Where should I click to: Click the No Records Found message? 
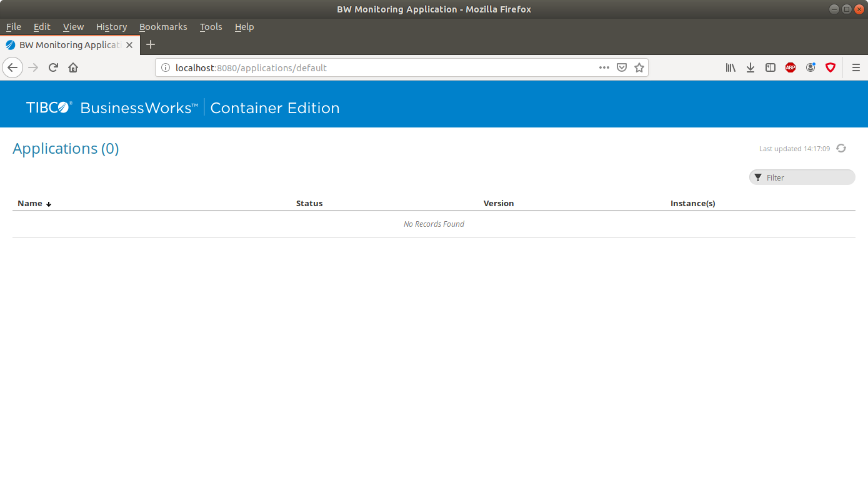click(x=434, y=224)
